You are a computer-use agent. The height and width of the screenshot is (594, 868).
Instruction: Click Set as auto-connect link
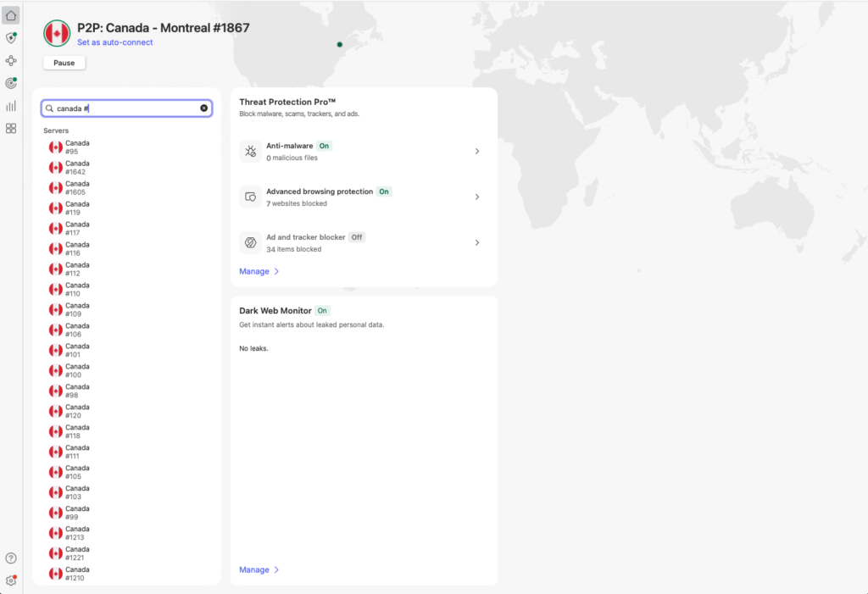115,42
